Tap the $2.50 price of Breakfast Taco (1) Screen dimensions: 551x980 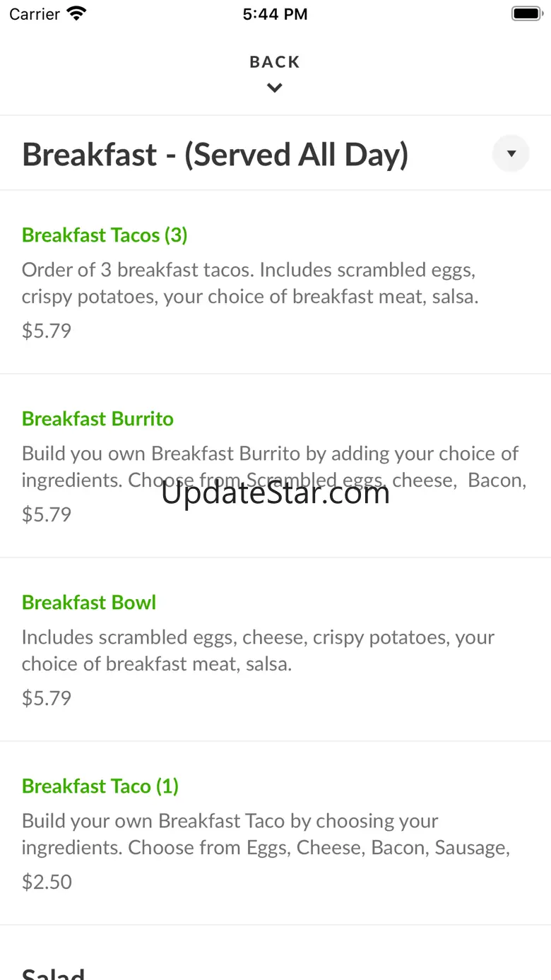47,882
